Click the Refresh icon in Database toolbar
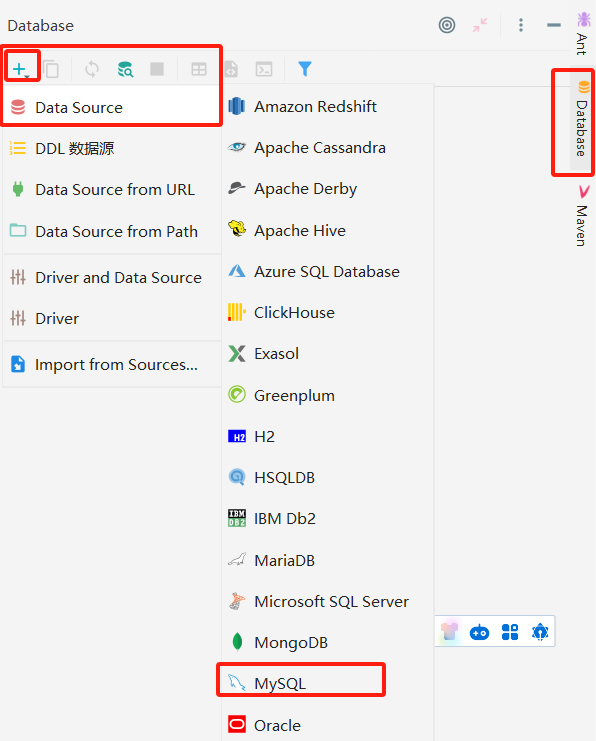This screenshot has width=596, height=741. click(x=92, y=69)
